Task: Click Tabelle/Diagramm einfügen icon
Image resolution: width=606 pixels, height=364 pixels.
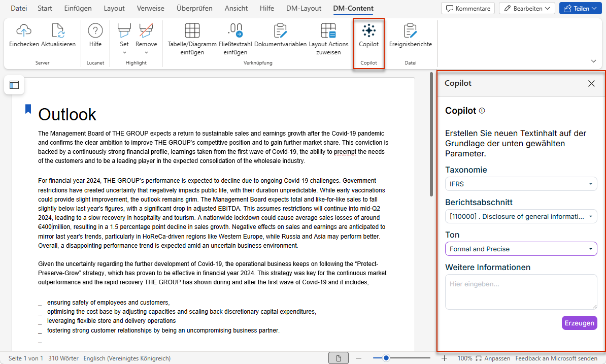Action: [x=192, y=30]
